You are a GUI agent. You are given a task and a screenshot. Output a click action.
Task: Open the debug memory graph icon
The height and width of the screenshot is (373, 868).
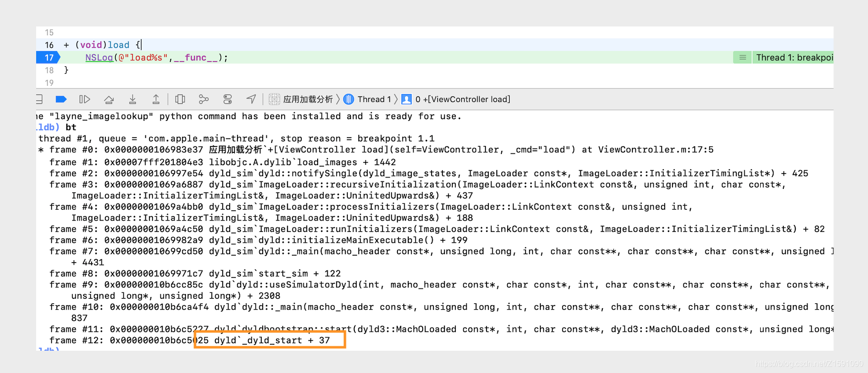coord(203,99)
